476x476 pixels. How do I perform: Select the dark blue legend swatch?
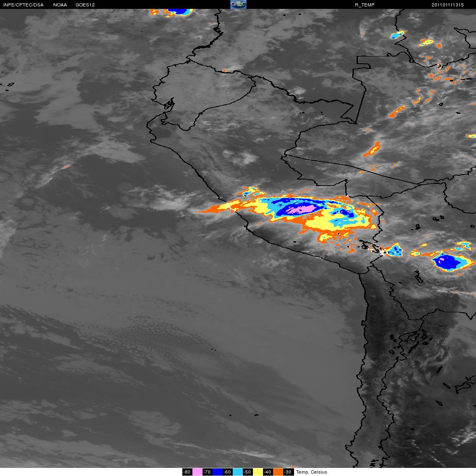tap(217, 472)
